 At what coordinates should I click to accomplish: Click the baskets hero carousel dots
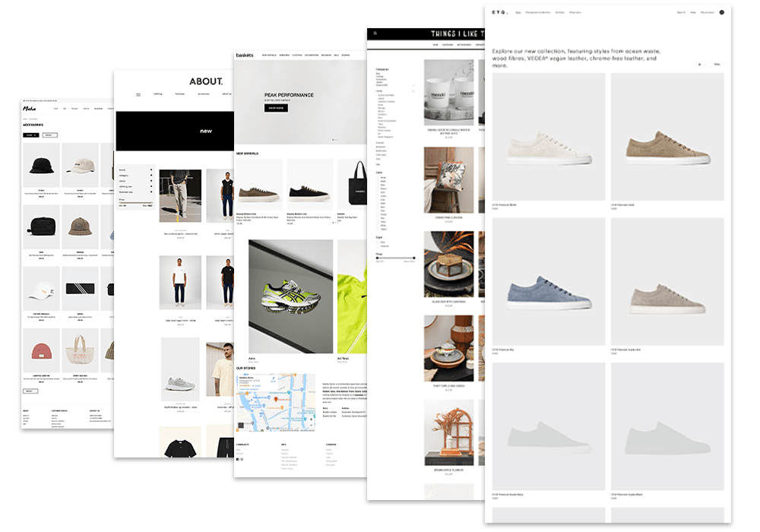[335, 140]
